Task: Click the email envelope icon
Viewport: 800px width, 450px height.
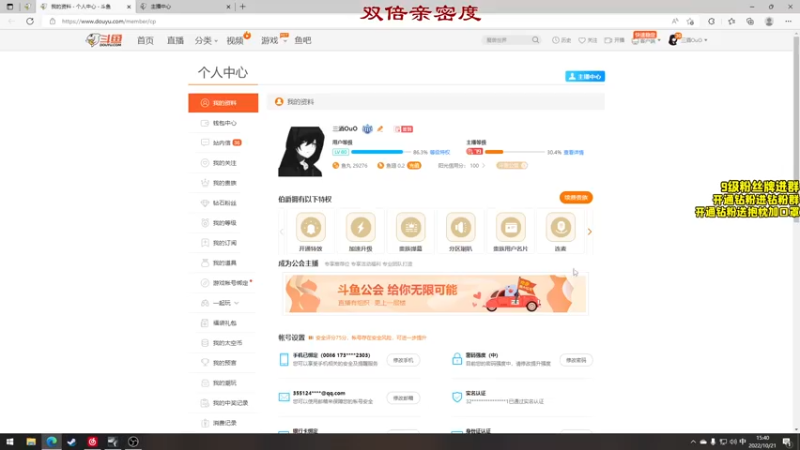Action: (x=284, y=397)
